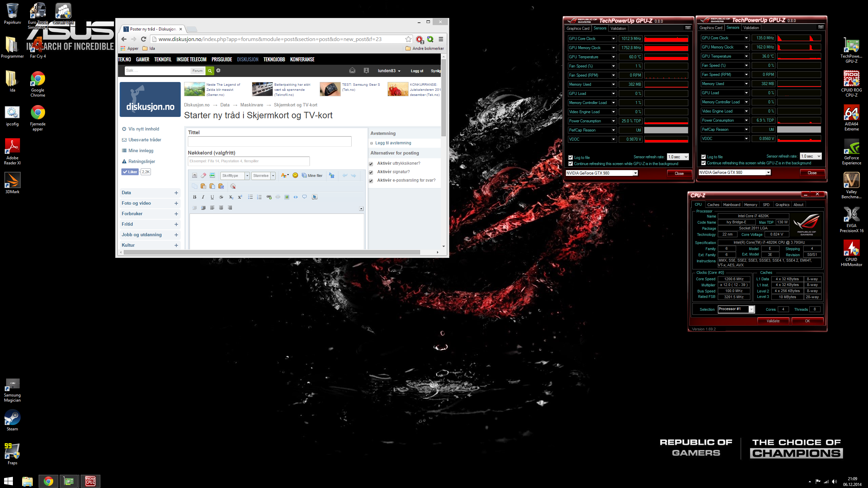Open Graphics Card tab in left GPU-Z
The image size is (868, 488).
pyautogui.click(x=578, y=28)
